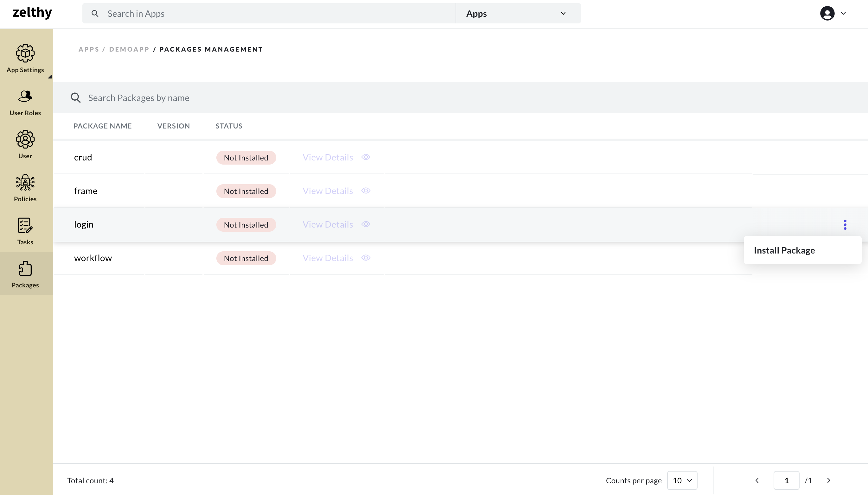Open Policies in sidebar
868x495 pixels.
[25, 188]
